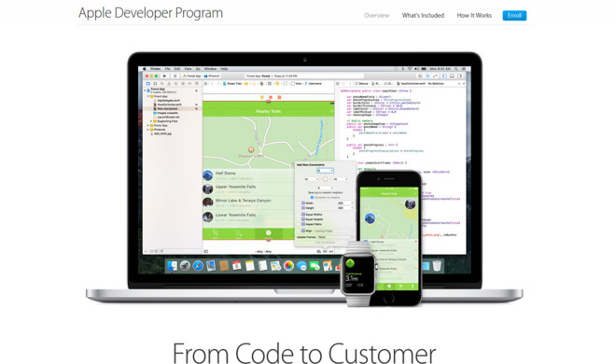Open the Photos colorful flower icon in dock
This screenshot has width=616, height=364.
coord(288,266)
